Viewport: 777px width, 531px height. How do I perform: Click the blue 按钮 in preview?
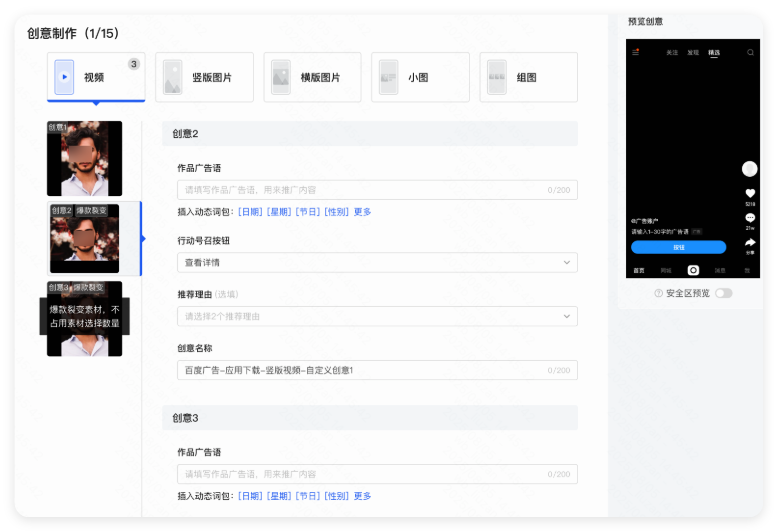(x=678, y=247)
